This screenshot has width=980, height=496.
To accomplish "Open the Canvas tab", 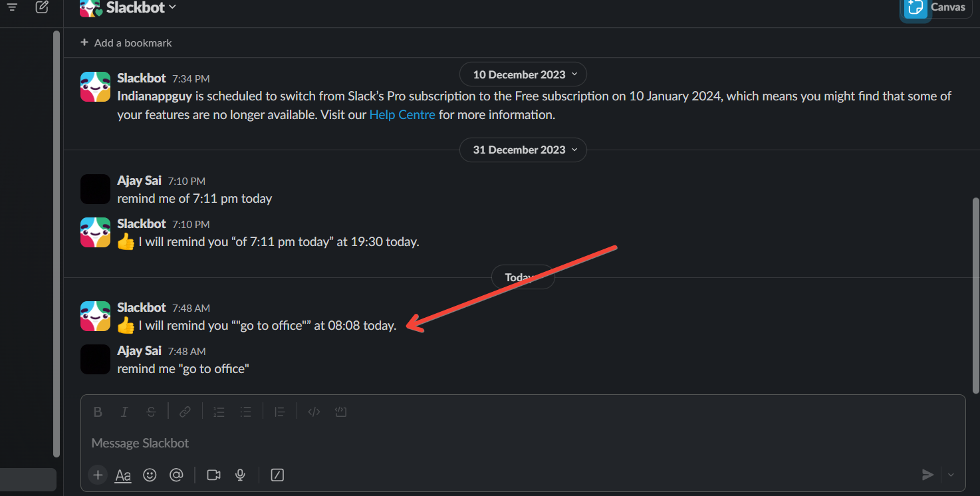I will (x=937, y=8).
